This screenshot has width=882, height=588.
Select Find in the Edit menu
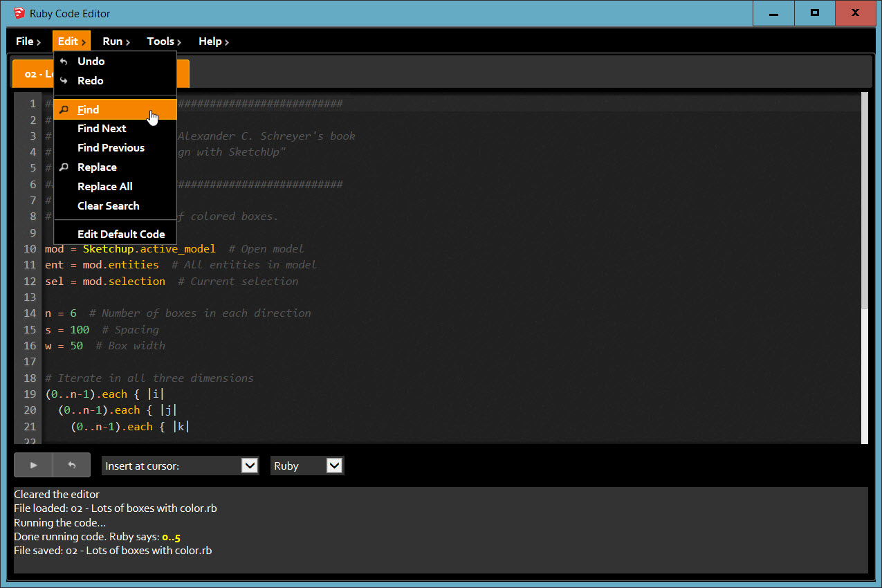click(x=88, y=109)
